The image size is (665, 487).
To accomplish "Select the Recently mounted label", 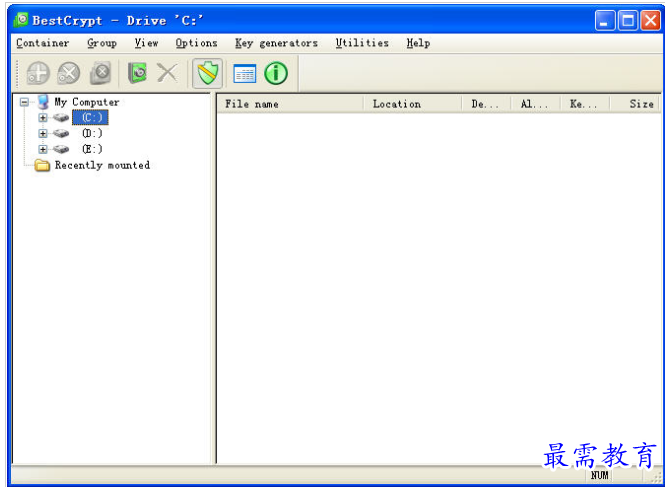I will tap(102, 165).
